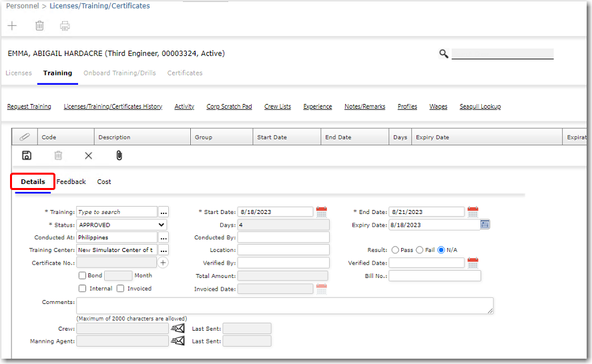
Task: Click the top toolbar trash delete icon
Action: point(39,25)
